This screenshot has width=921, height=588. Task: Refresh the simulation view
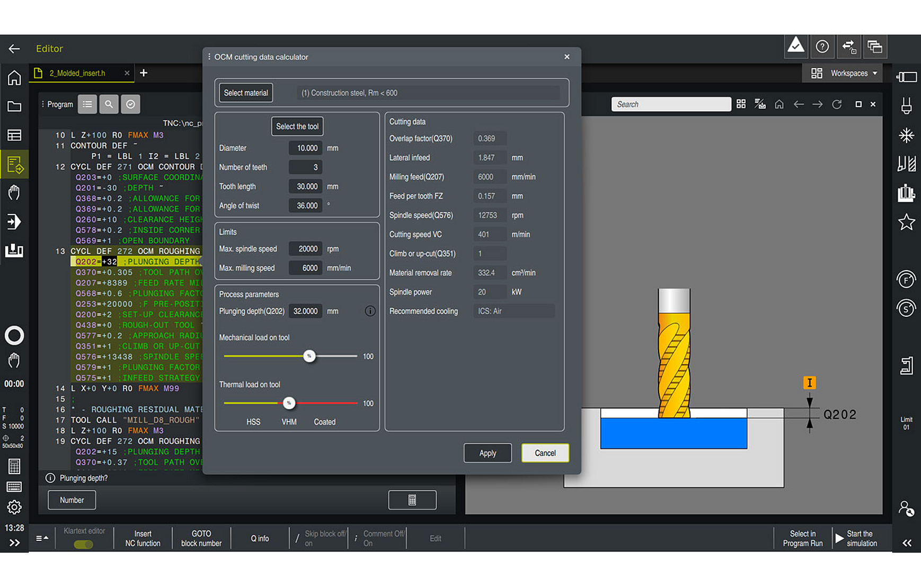(x=837, y=104)
